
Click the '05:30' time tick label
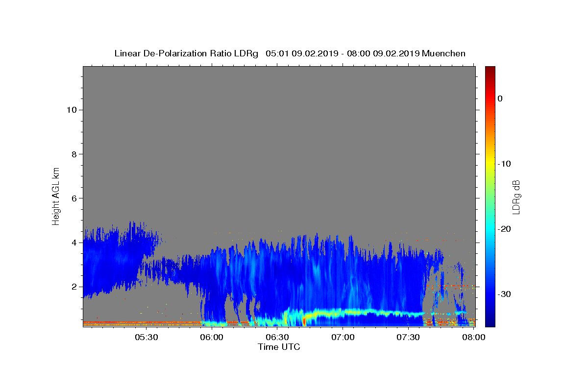click(x=146, y=337)
